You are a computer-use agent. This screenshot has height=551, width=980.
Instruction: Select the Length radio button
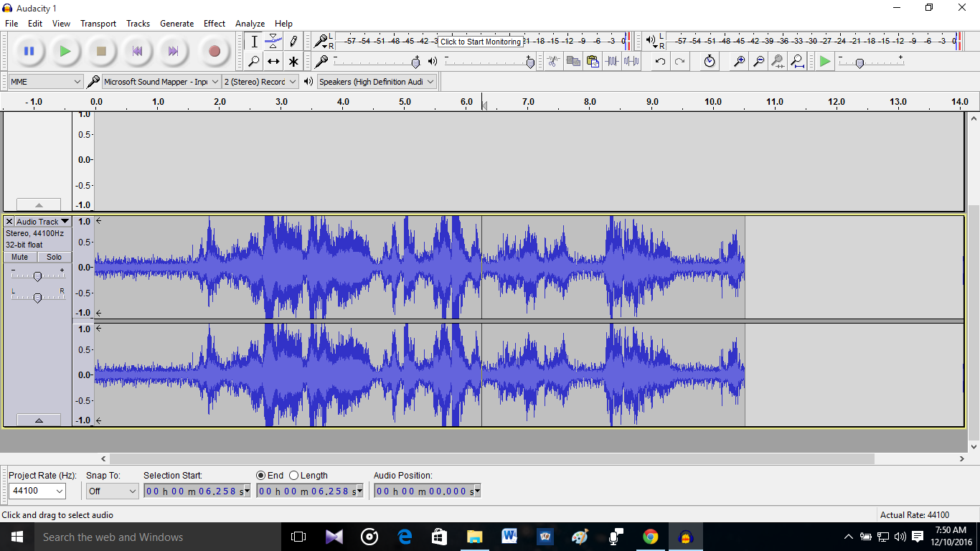(x=293, y=475)
